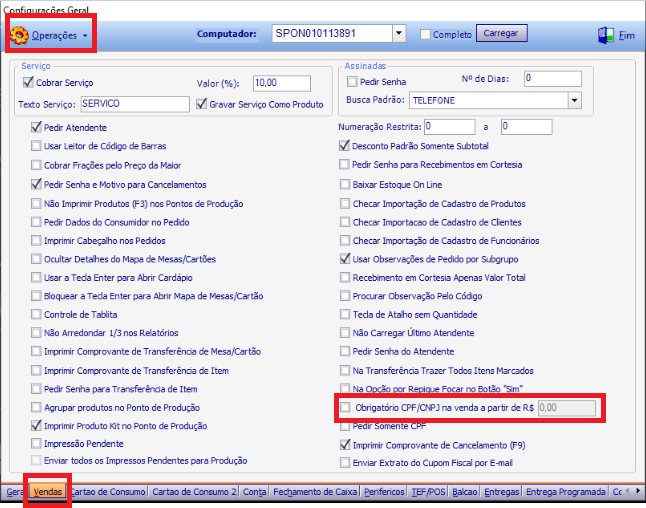Screen dimensions: 646x508
Task: Open the Entrega Programada tab
Action: (566, 492)
